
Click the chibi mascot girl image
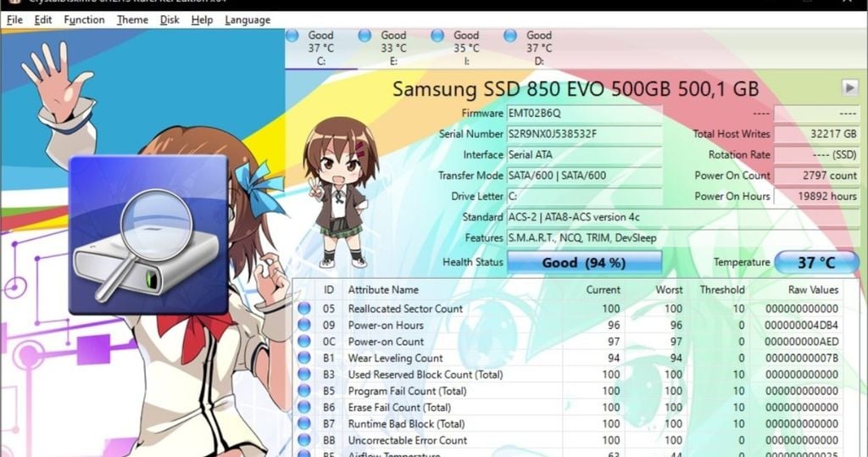pyautogui.click(x=340, y=192)
